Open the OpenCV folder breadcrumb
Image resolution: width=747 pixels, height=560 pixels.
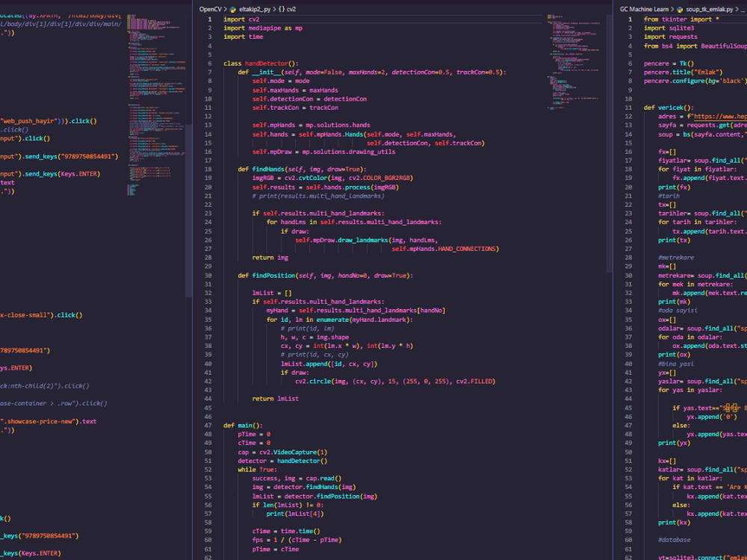pyautogui.click(x=210, y=9)
